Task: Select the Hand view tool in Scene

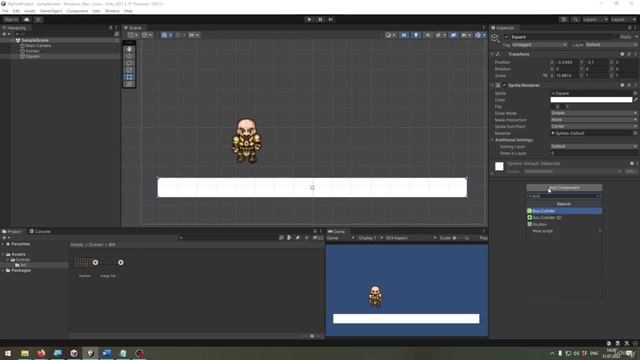Action: pos(129,49)
